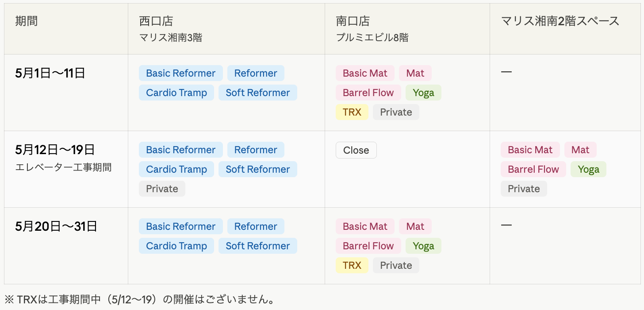Click the 西口店 column header
Screen dimensions: 644x310
point(156,21)
